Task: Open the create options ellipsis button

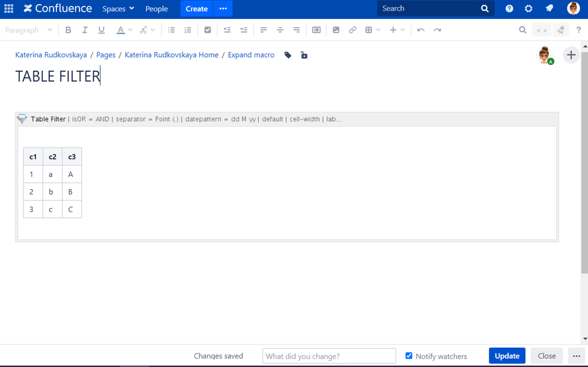Action: click(x=222, y=9)
